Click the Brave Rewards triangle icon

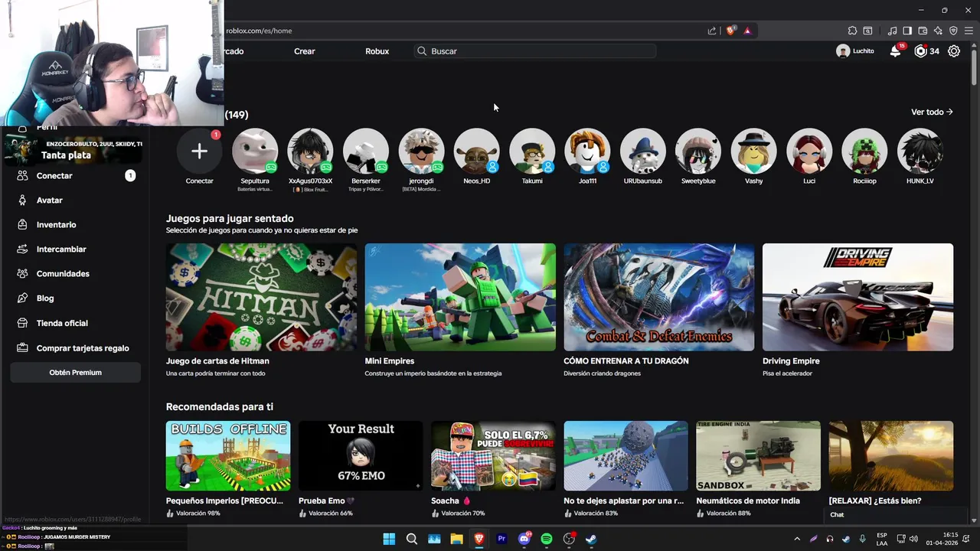747,31
